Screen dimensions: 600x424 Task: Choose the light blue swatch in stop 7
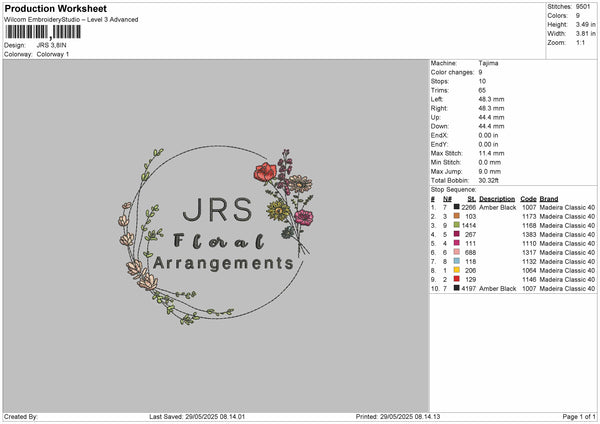point(456,261)
